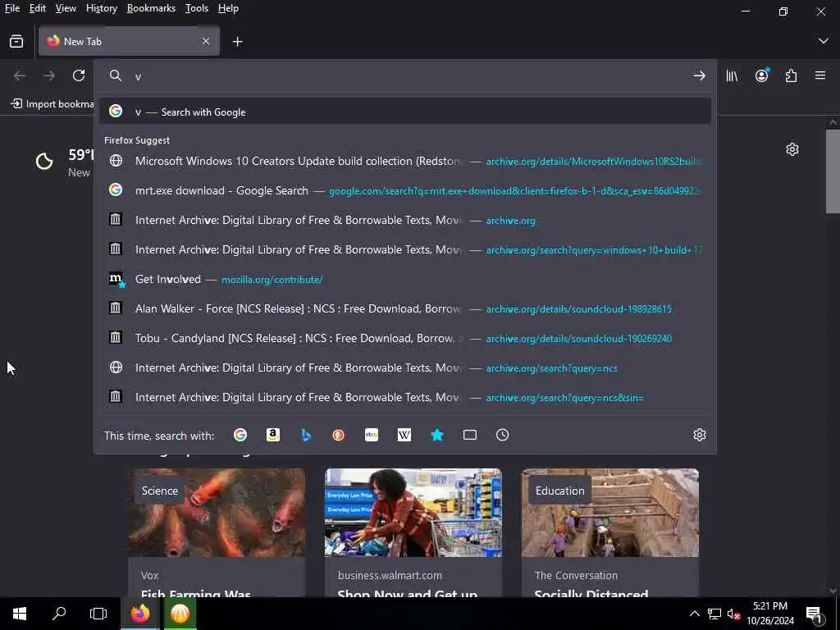This screenshot has height=630, width=840.
Task: Click the Go arrow in address bar
Action: point(699,75)
